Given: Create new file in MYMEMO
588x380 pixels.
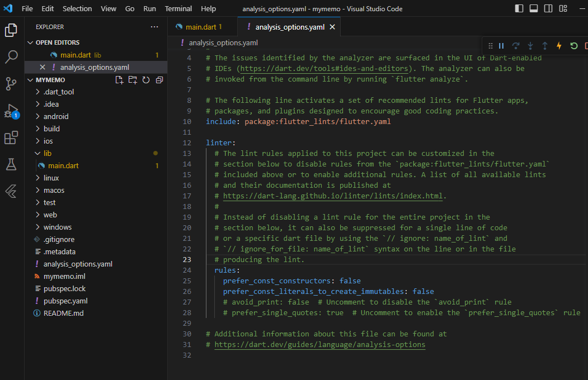Looking at the screenshot, I should [x=119, y=80].
